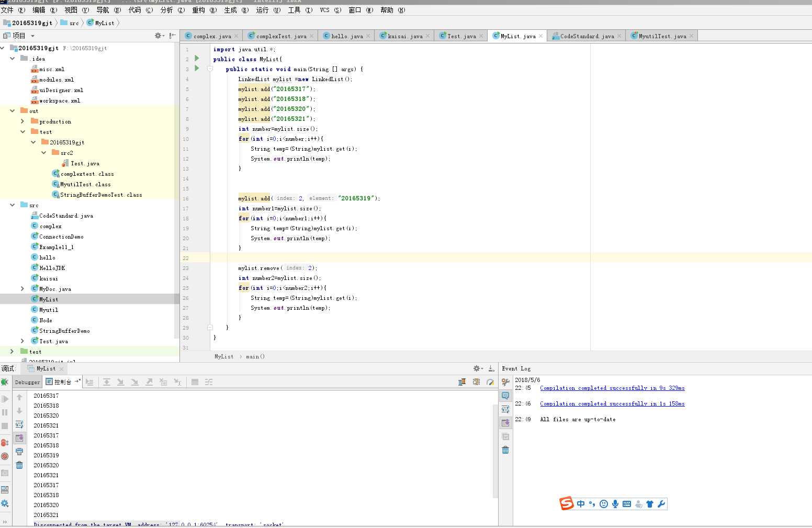
Task: Click Evaluate Expression icon
Action: click(195, 382)
